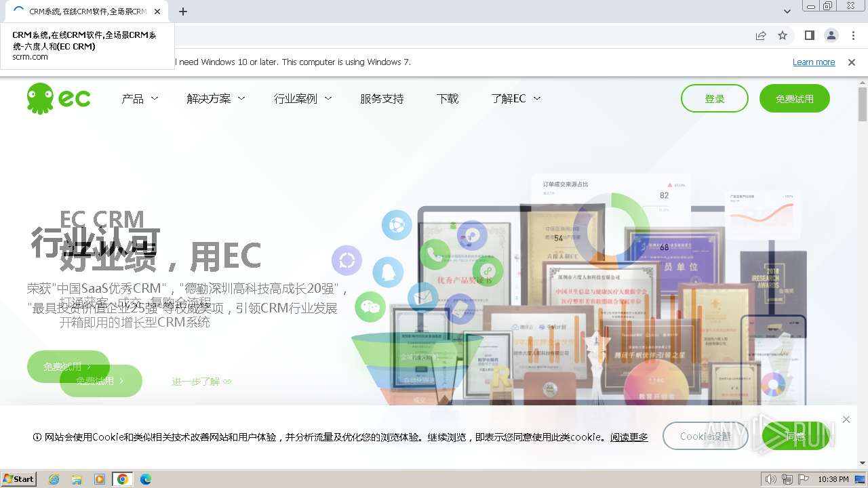Expand the 了解EC dropdown chevron
The height and width of the screenshot is (488, 868).
pyautogui.click(x=537, y=98)
